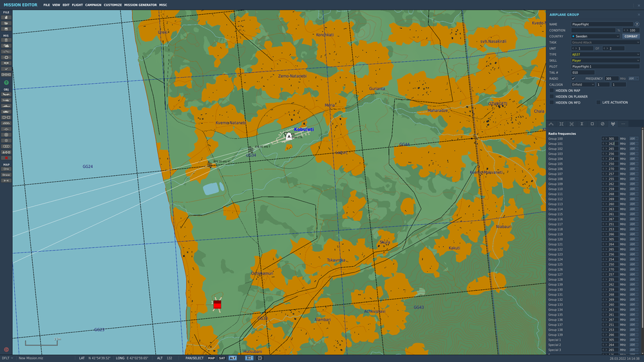Click the red X delete object icon
644x362 pixels.
pos(6,158)
